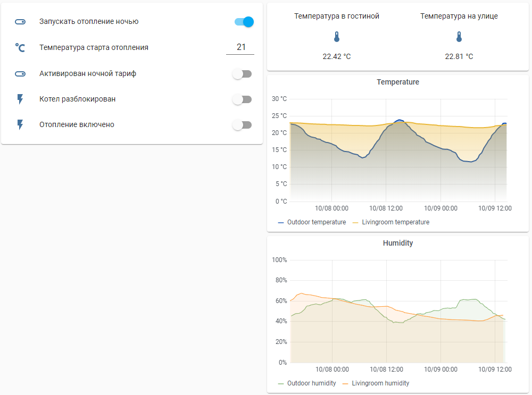The height and width of the screenshot is (395, 532).
Task: Disable Запускать отопление ночью switch
Action: (244, 22)
